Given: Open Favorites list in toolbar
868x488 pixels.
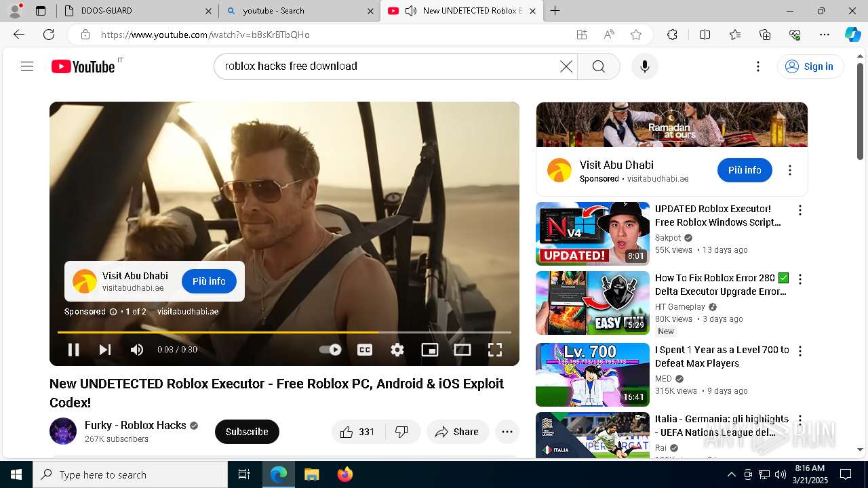Looking at the screenshot, I should (735, 35).
